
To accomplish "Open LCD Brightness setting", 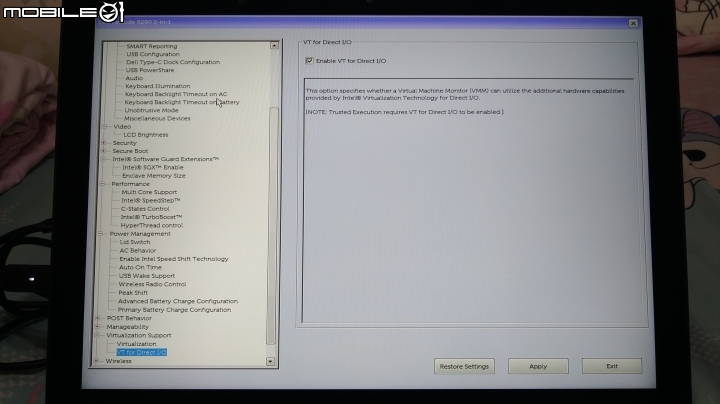I will pos(146,135).
